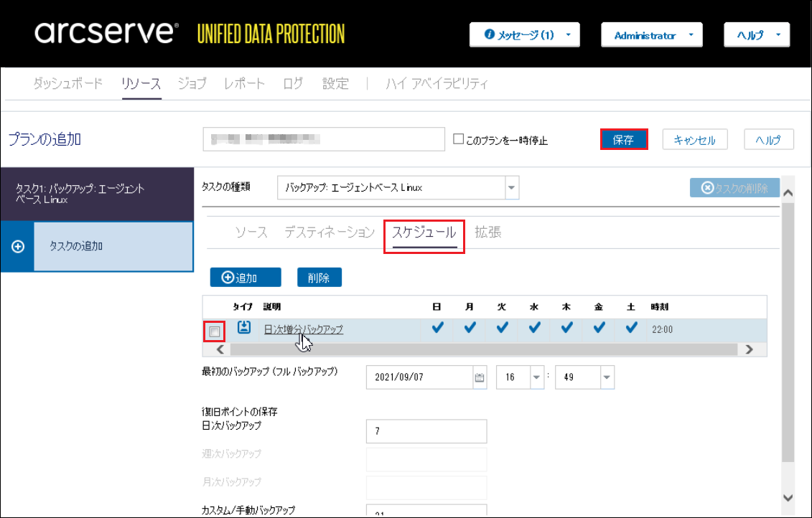This screenshot has width=812, height=518.
Task: Open the Administrator dropdown menu
Action: pos(651,34)
